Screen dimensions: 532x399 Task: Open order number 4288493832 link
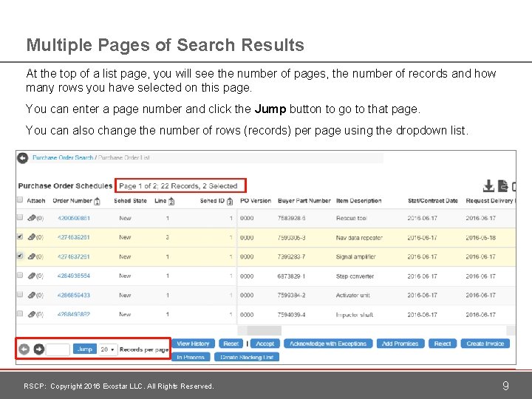[x=74, y=315]
